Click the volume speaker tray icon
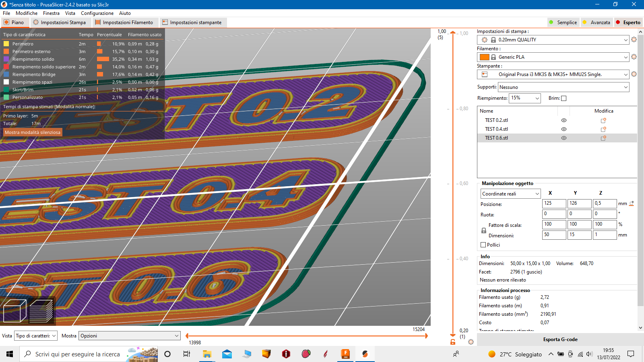 click(590, 354)
